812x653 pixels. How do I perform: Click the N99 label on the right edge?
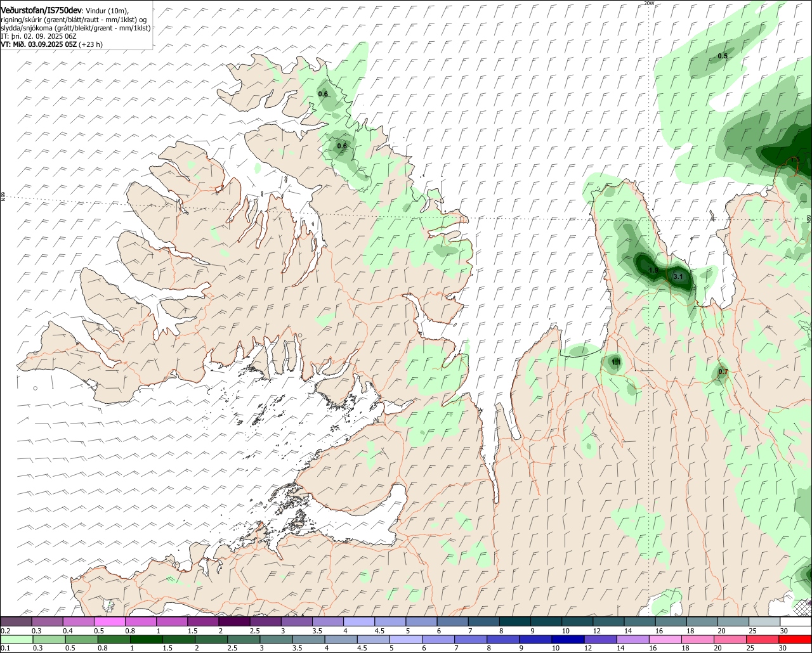(809, 219)
